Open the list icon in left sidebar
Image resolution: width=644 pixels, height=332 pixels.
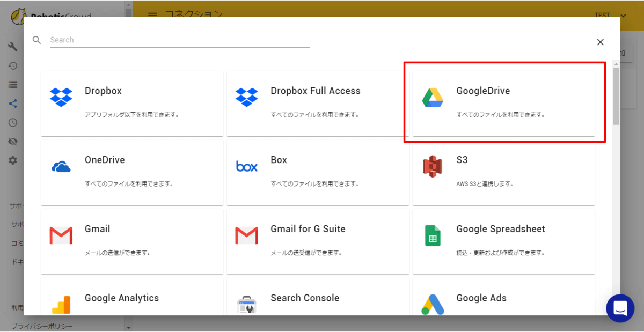pos(13,85)
